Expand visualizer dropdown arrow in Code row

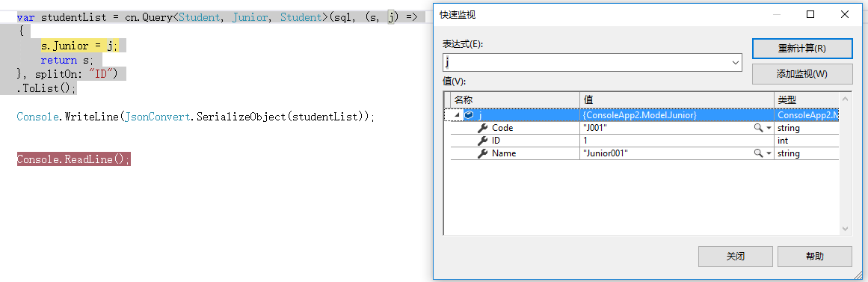pos(769,128)
